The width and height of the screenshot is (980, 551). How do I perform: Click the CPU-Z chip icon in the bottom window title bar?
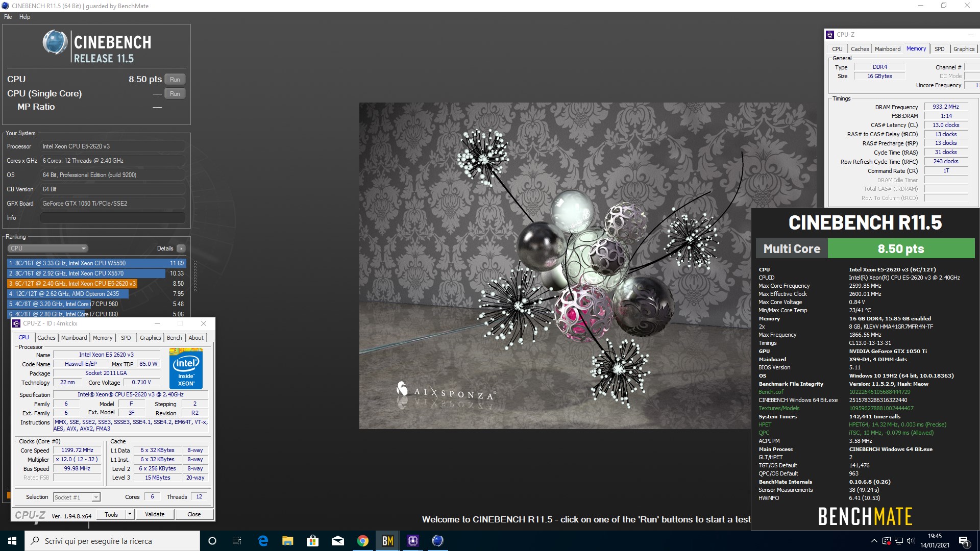coord(17,323)
